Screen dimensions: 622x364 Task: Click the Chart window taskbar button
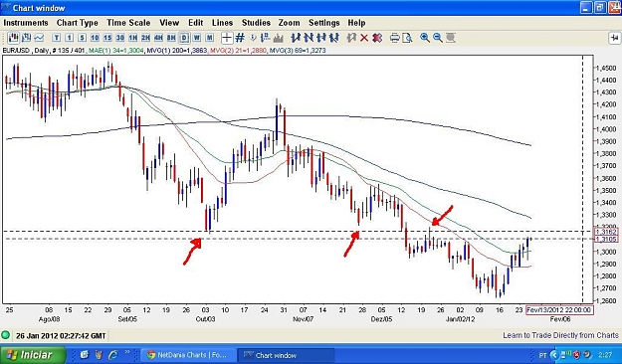(286, 355)
